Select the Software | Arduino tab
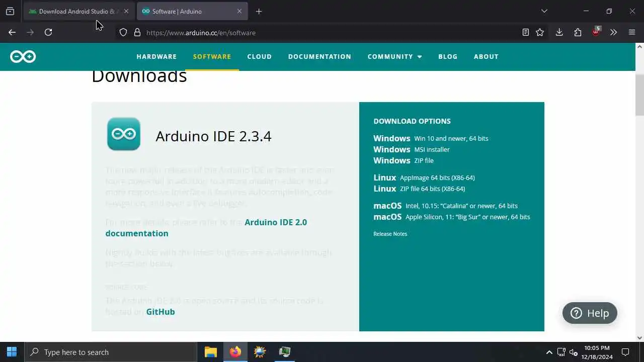This screenshot has width=644, height=362. coord(192,11)
